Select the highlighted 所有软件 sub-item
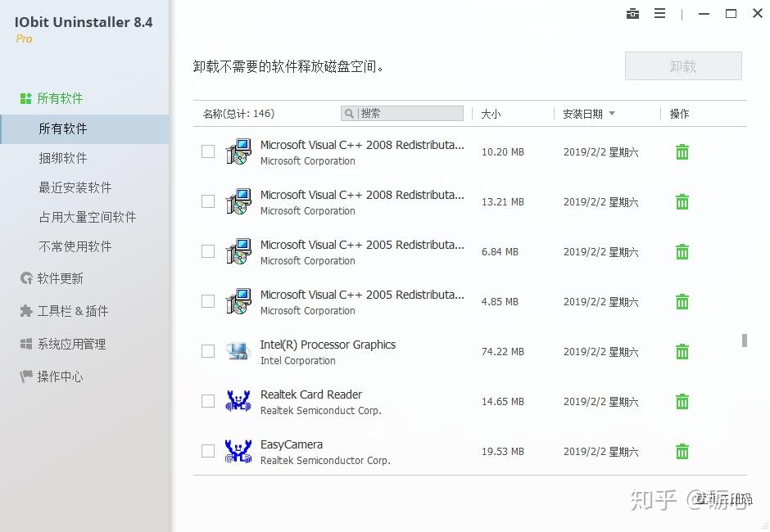Image resolution: width=770 pixels, height=532 pixels. pyautogui.click(x=84, y=129)
